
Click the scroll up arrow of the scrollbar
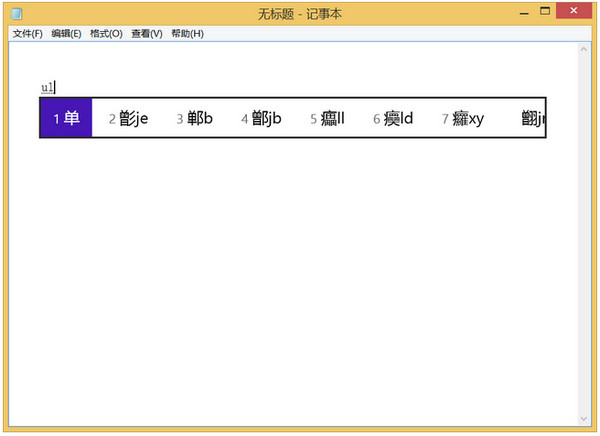584,49
